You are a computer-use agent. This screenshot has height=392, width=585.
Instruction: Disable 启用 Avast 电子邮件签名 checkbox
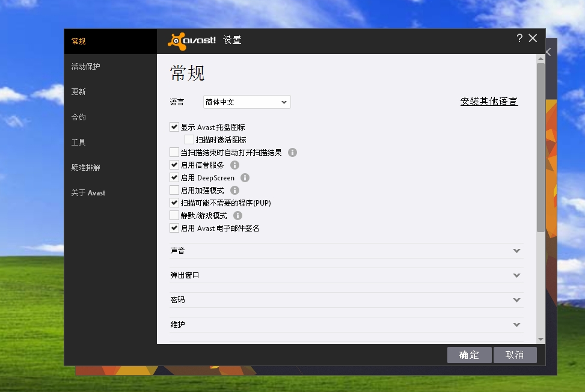click(174, 228)
